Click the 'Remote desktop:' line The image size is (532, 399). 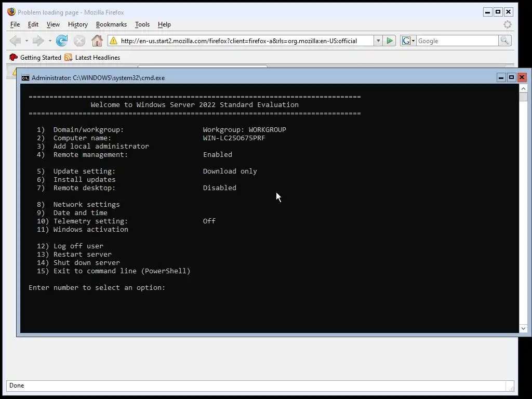84,188
